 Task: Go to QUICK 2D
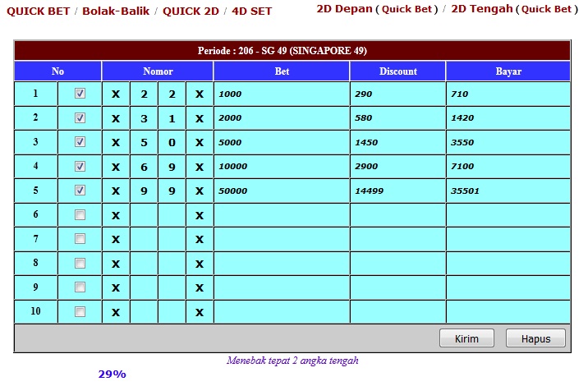(x=191, y=11)
